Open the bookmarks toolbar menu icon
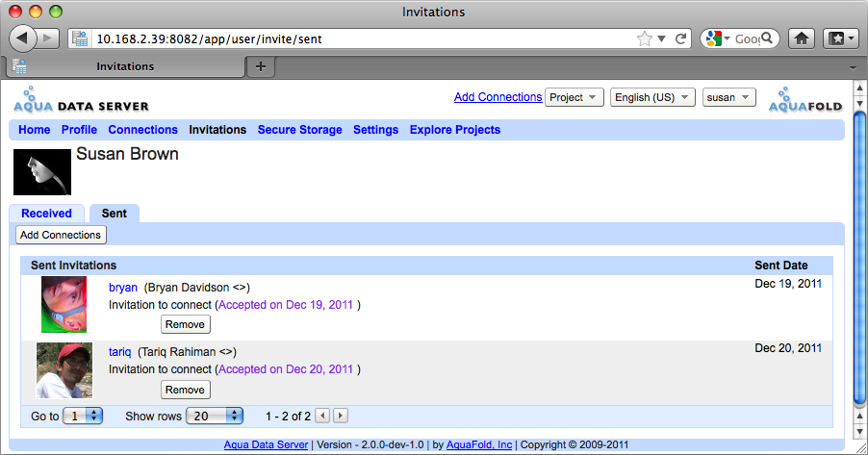This screenshot has width=868, height=455. 841,38
